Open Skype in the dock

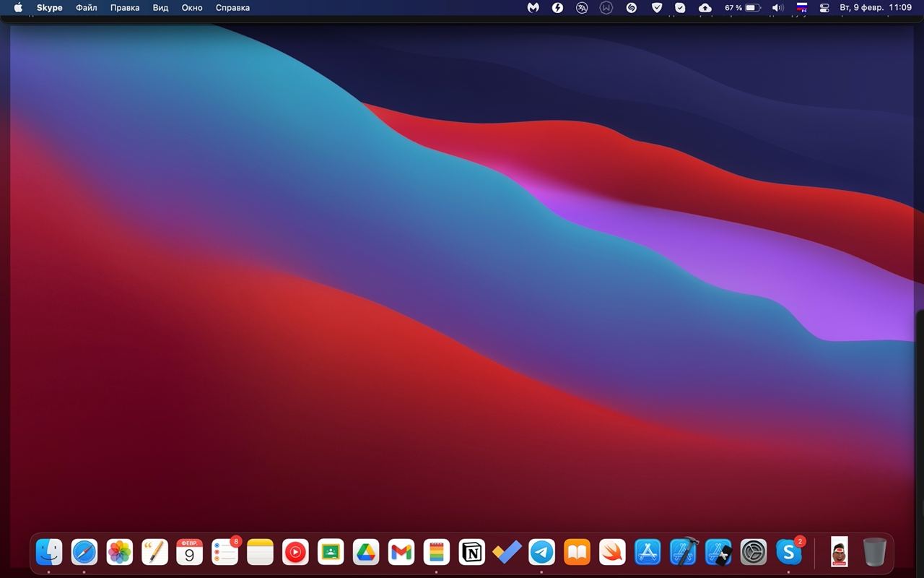click(x=789, y=553)
